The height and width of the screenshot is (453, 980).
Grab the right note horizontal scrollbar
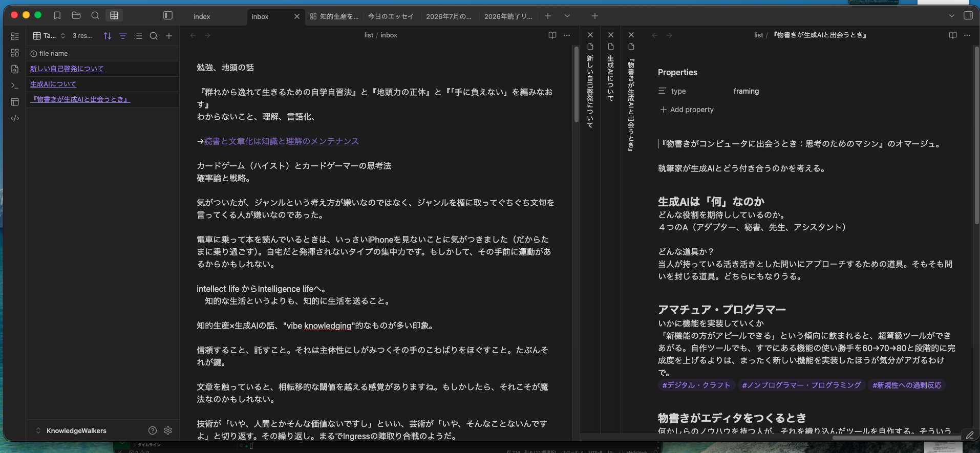pos(896,438)
